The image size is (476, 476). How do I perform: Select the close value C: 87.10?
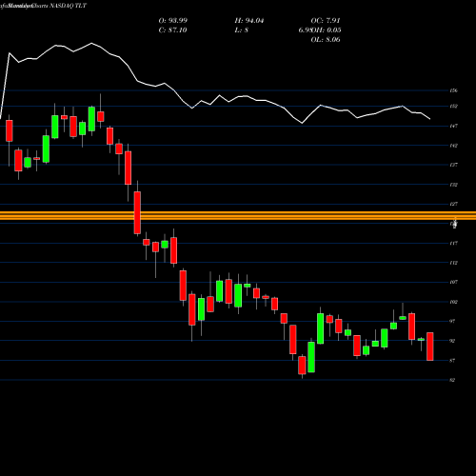172,30
